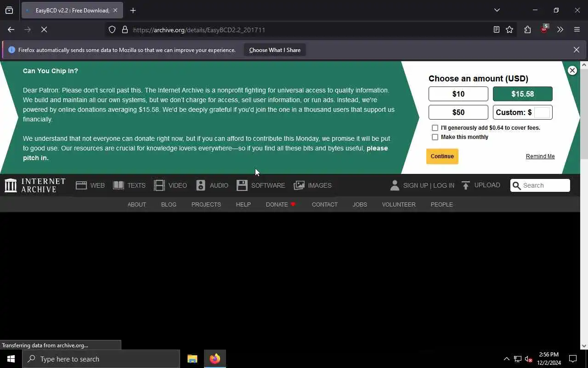This screenshot has height=368, width=588.
Task: Open Firefox recent browsing view icon
Action: pos(9,10)
